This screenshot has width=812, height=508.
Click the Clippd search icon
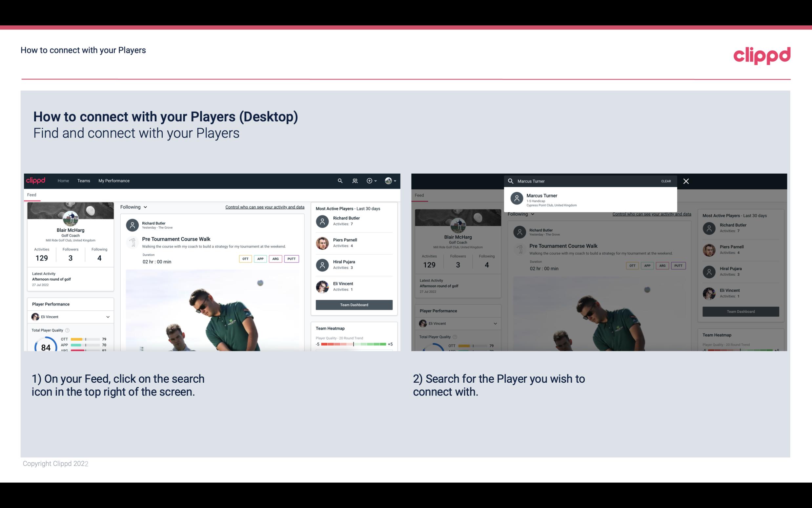(x=339, y=180)
